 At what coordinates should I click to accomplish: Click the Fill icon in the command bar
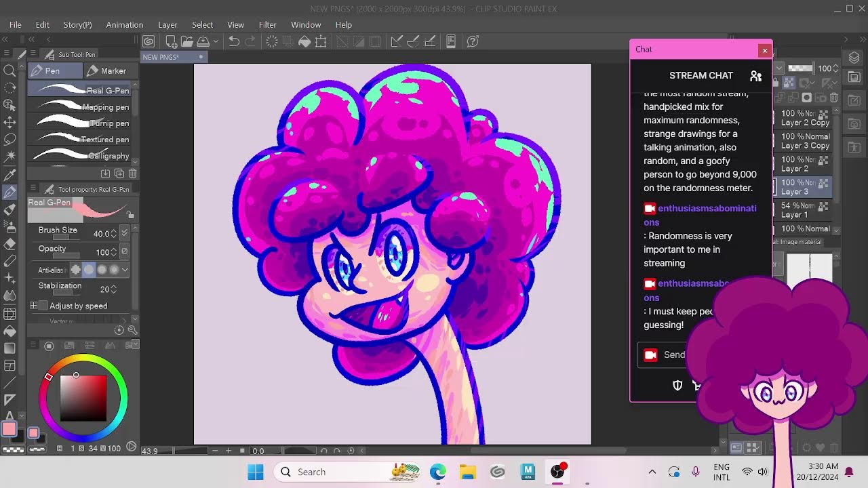click(x=305, y=41)
